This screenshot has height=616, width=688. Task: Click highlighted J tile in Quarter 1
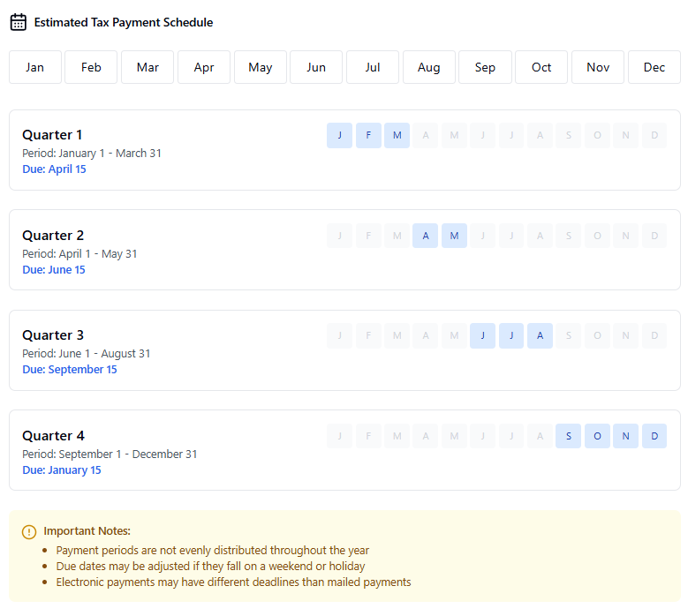pyautogui.click(x=339, y=135)
